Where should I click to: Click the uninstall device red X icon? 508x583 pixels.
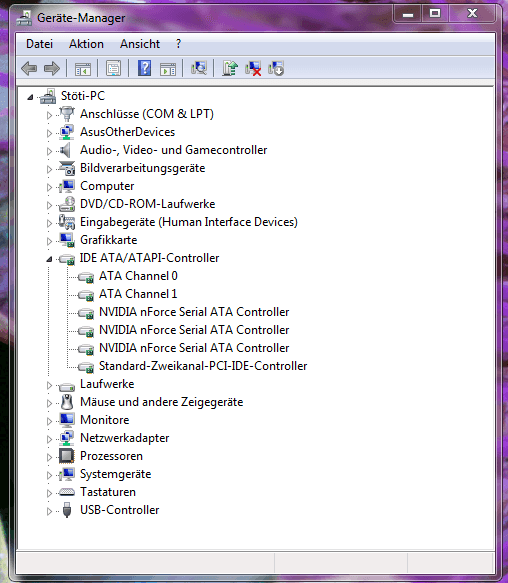click(253, 68)
